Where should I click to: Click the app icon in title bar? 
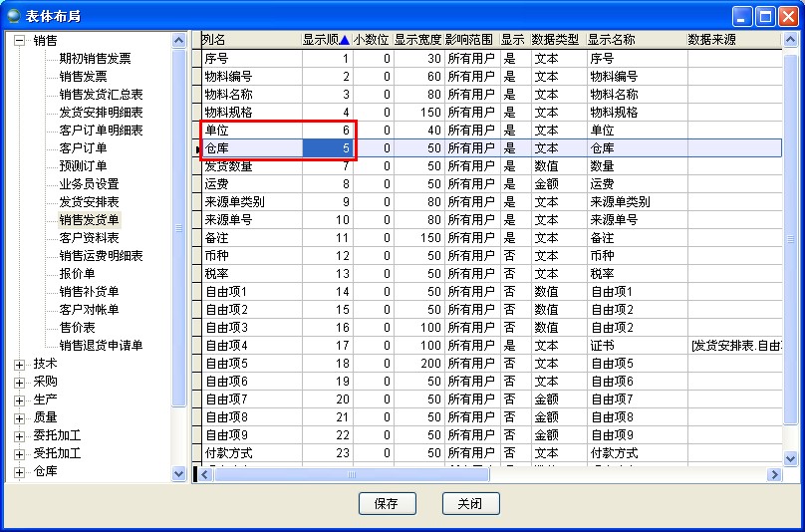(x=16, y=15)
